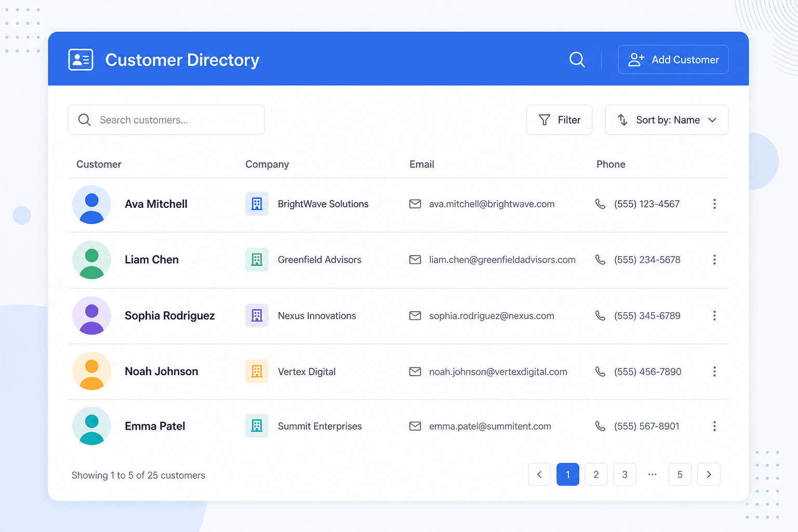798x532 pixels.
Task: Click the Greenfield Advisors building icon
Action: (x=257, y=259)
